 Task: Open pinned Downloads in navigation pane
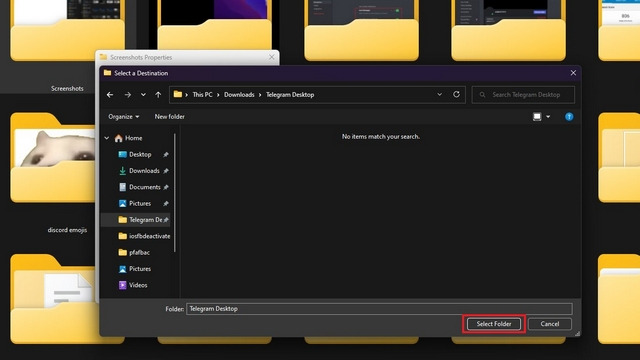pos(139,171)
